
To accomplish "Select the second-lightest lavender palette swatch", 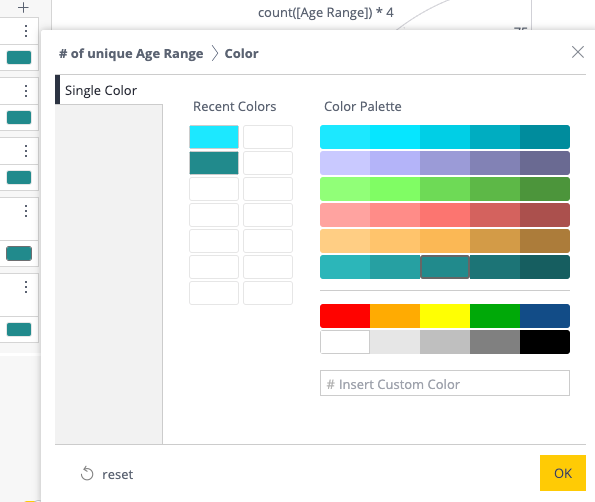I will (x=395, y=163).
